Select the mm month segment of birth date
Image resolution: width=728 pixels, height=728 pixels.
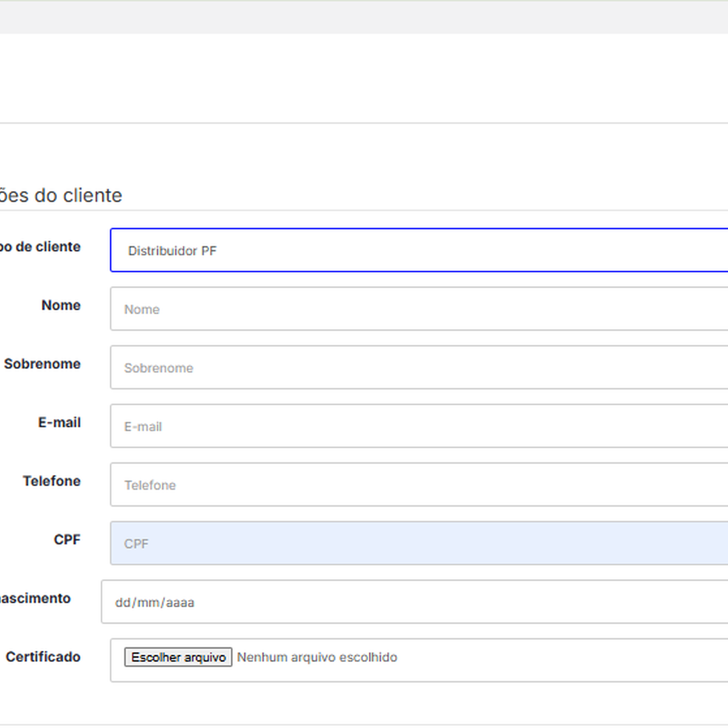click(x=148, y=603)
